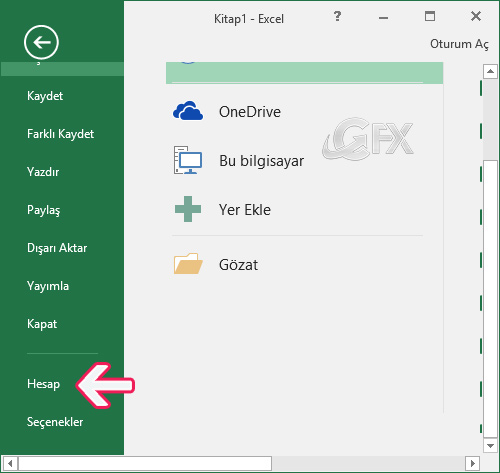Viewport: 500px width, 473px height.
Task: Open Seçenekler options
Action: tap(55, 422)
